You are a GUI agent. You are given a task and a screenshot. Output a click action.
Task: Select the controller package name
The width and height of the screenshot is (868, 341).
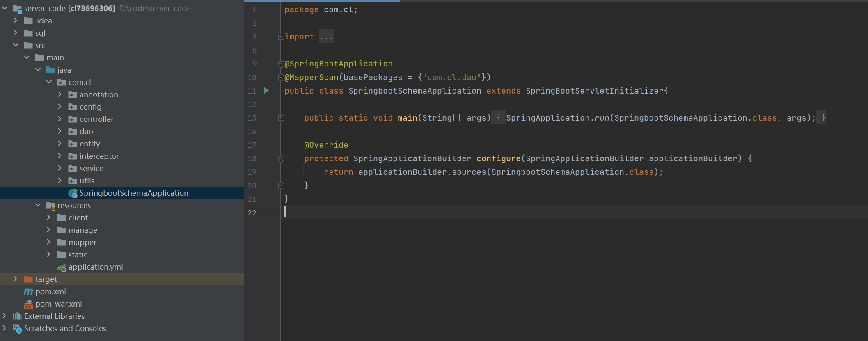click(96, 119)
